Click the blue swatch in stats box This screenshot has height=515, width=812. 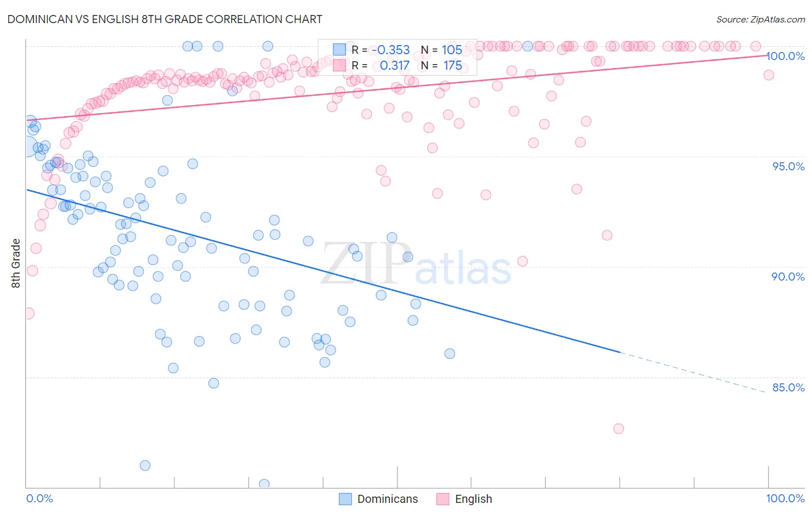(x=339, y=50)
